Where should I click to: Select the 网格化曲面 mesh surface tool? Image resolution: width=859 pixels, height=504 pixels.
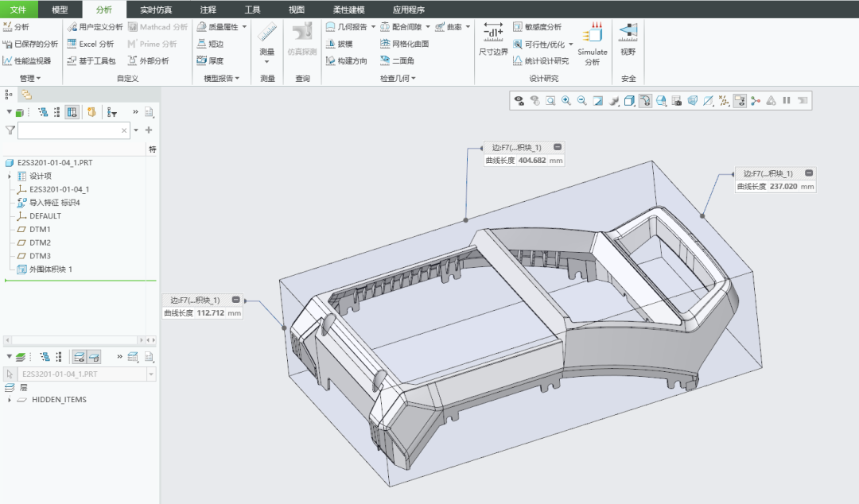[x=404, y=44]
